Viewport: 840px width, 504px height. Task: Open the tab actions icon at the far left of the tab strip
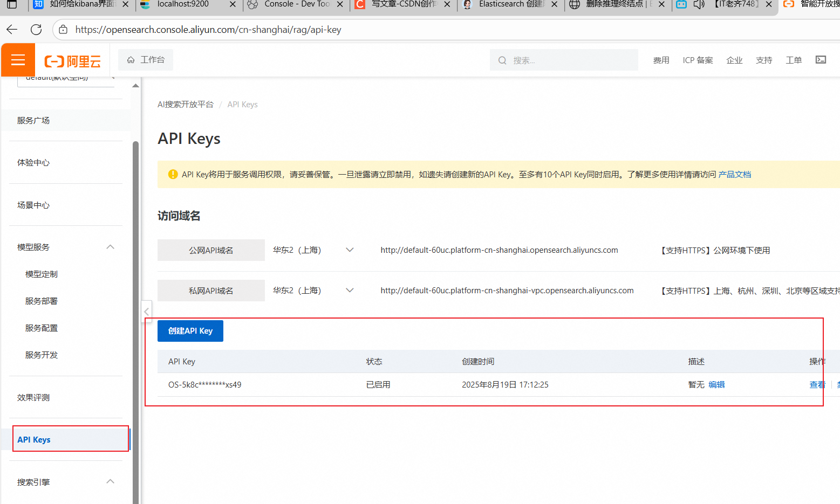[x=11, y=4]
